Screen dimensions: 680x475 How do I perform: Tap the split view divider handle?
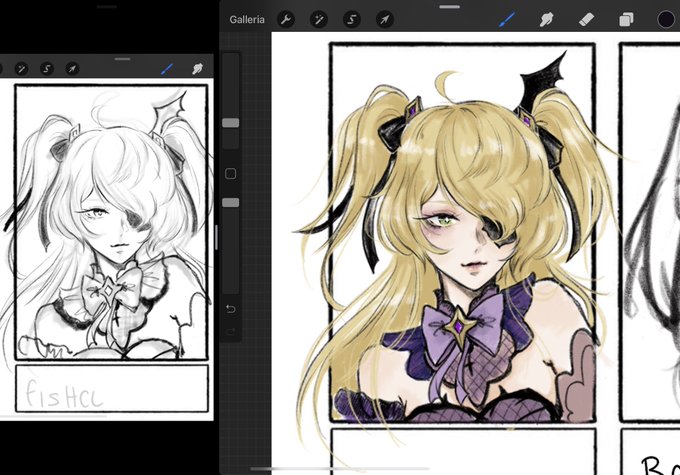(216, 237)
